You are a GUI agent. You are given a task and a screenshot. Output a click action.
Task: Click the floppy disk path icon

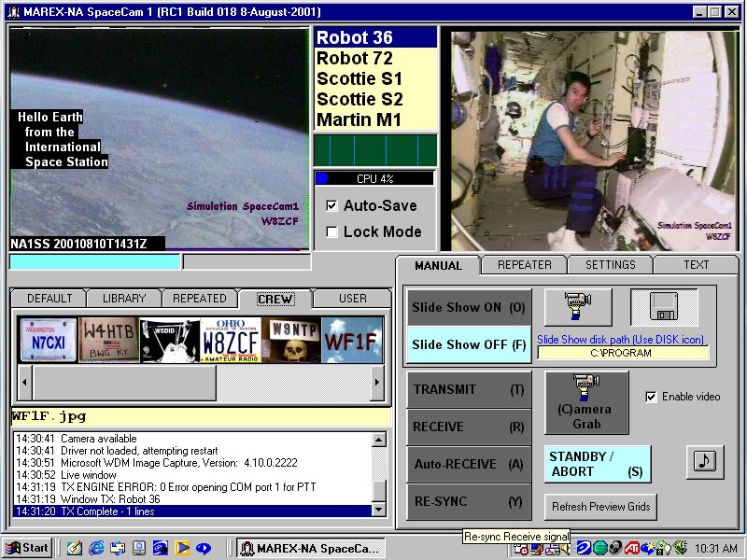coord(664,307)
